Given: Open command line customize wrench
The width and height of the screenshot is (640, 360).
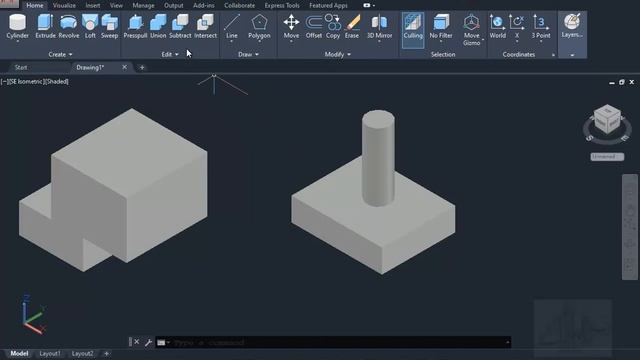Looking at the screenshot, I should tap(148, 342).
